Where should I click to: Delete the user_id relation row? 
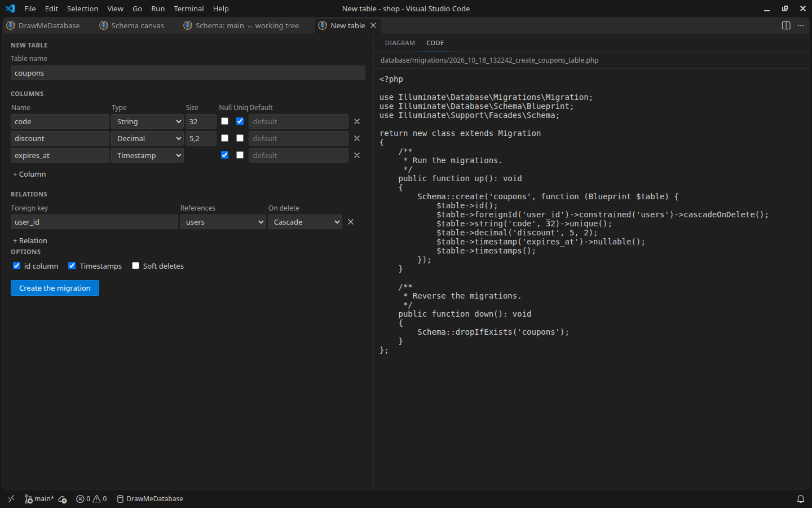click(x=351, y=222)
